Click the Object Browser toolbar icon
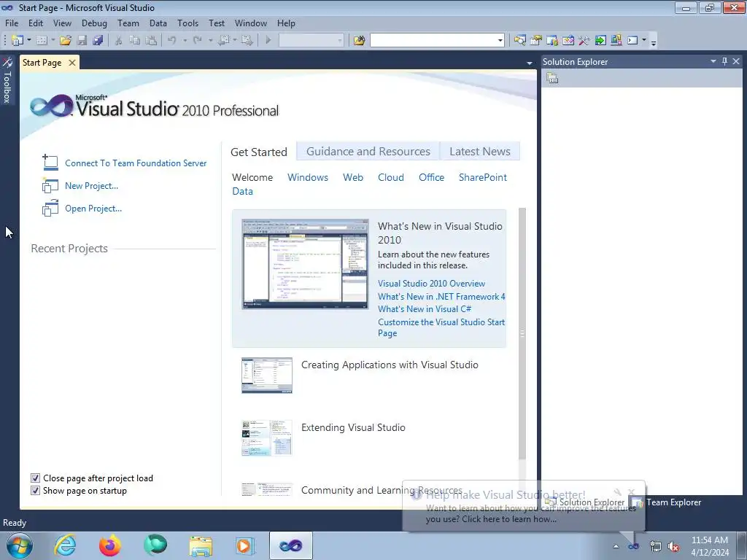 [x=568, y=41]
